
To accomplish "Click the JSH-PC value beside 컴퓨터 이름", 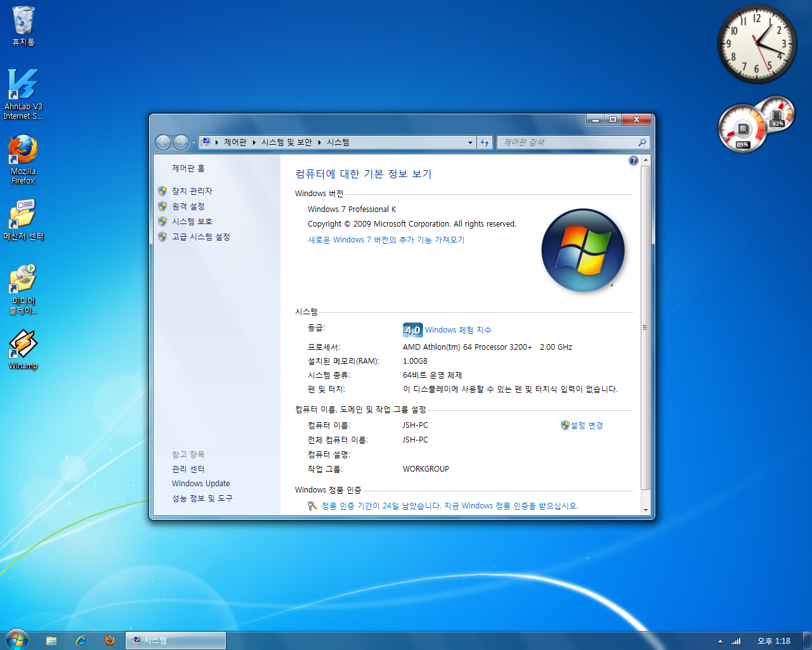I will 415,425.
